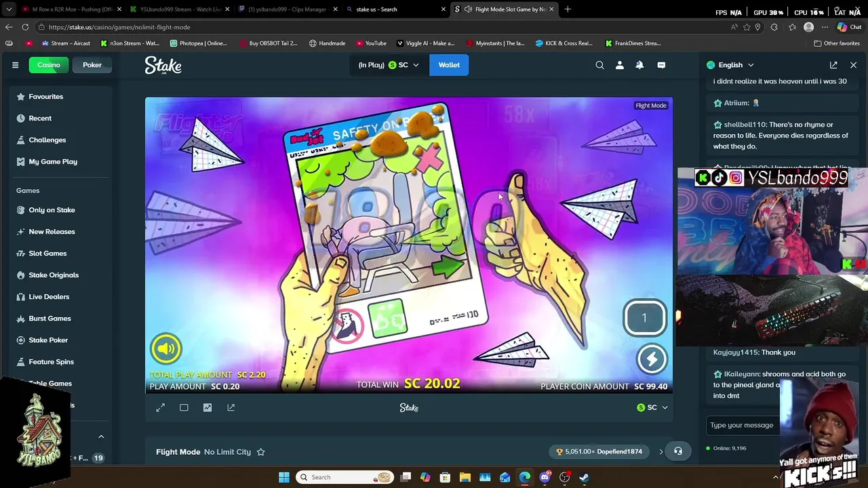Reload the page in the browser
The width and height of the screenshot is (868, 488).
[25, 27]
